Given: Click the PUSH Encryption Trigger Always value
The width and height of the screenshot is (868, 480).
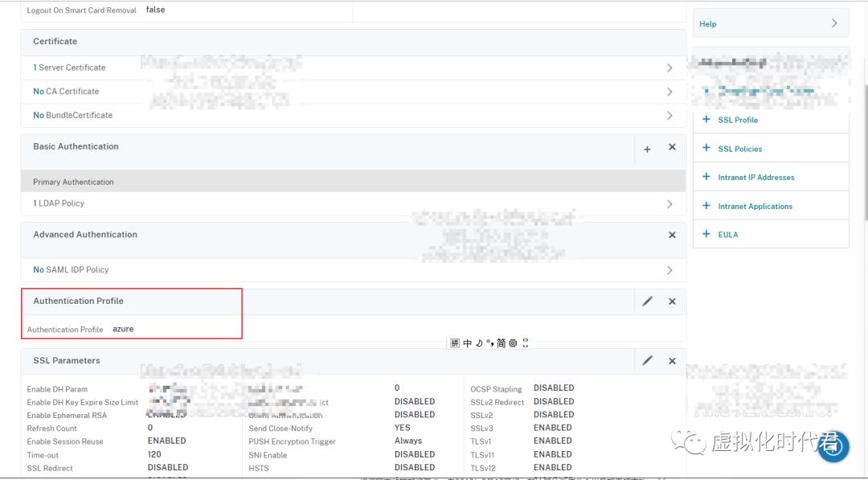Looking at the screenshot, I should click(408, 441).
